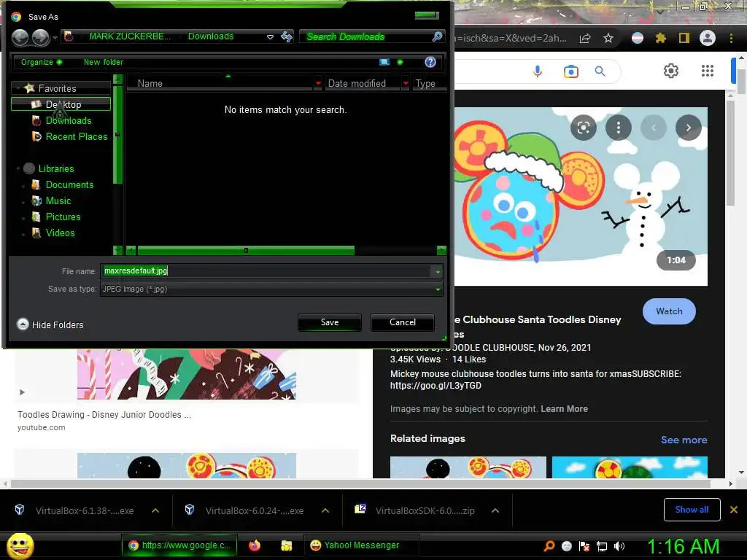
Task: Open the Organize menu
Action: click(41, 62)
